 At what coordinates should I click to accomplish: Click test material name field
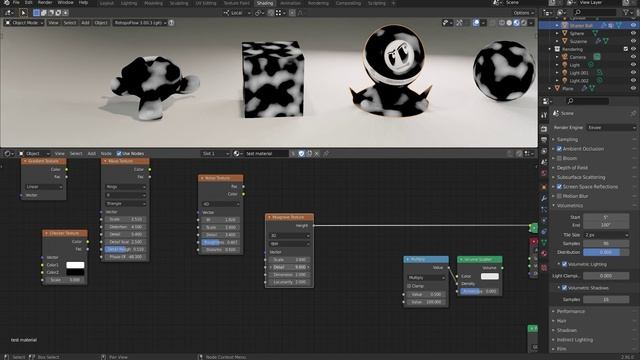pos(267,153)
